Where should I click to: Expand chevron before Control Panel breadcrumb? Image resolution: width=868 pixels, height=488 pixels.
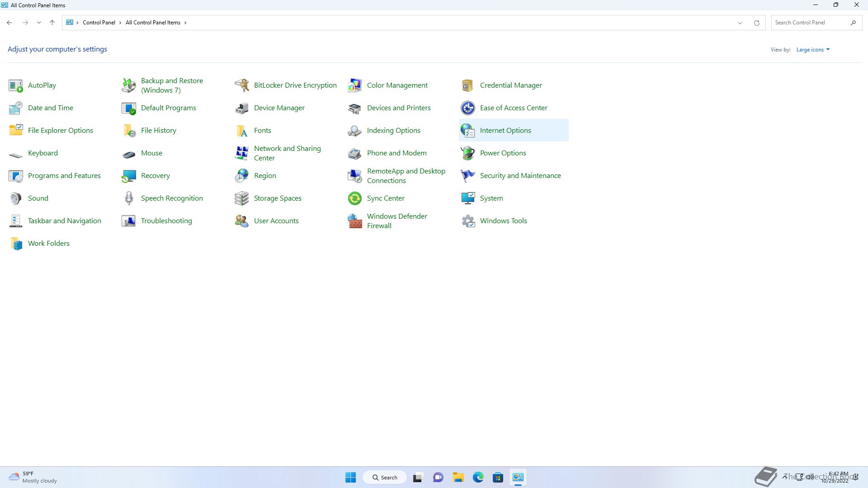[x=77, y=23]
